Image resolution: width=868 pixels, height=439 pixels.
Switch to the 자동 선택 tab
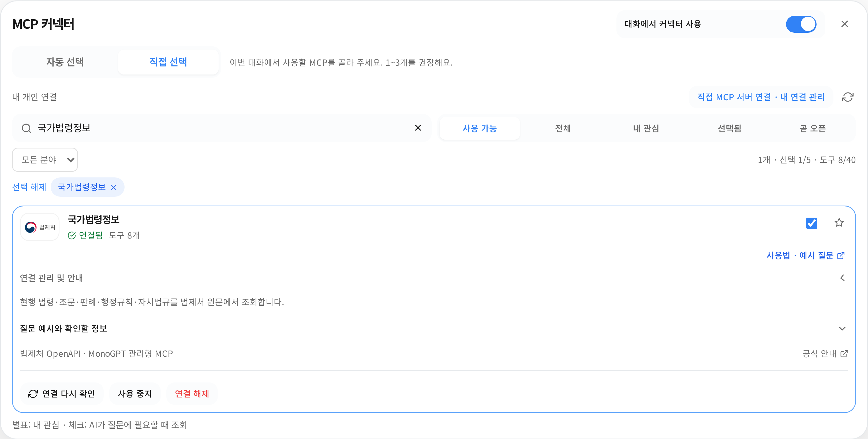click(x=65, y=62)
